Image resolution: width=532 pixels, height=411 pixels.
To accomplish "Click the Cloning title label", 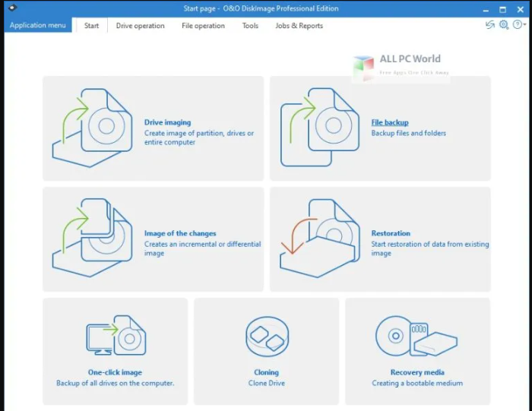I will [266, 372].
